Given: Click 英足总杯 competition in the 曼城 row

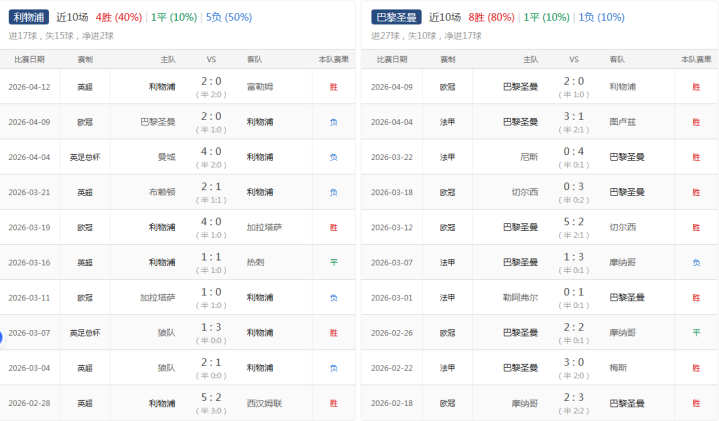Looking at the screenshot, I should [85, 157].
